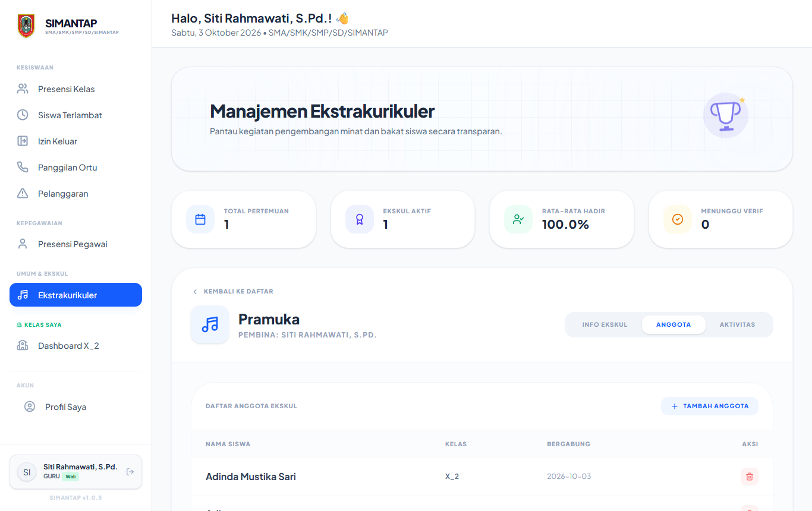Click the SI avatar initials circle

pos(27,472)
